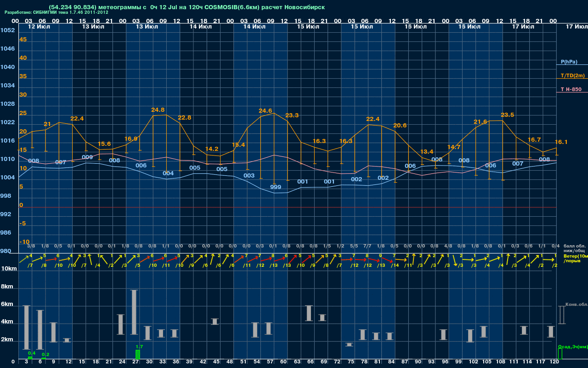Click the 20.6 temperature label

(400, 126)
